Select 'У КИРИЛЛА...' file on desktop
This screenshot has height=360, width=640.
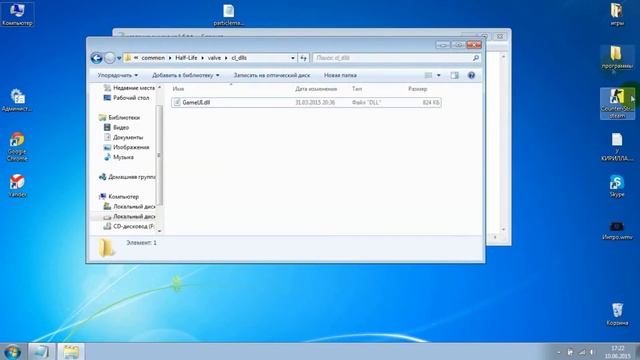[617, 147]
